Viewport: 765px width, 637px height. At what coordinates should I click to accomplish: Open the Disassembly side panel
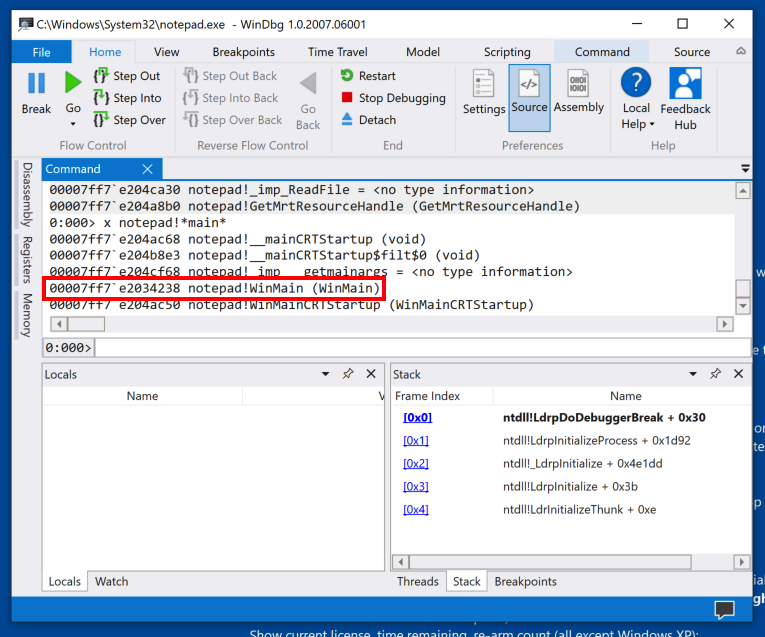27,195
